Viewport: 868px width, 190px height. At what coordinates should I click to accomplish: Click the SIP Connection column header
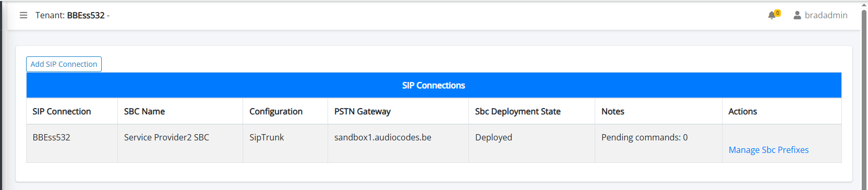[62, 111]
